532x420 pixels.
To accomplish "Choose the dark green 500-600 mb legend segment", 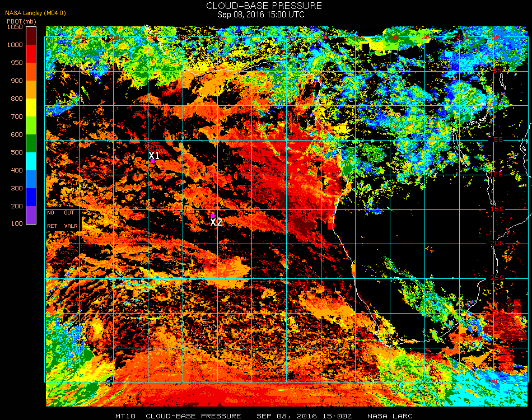I will (31, 143).
